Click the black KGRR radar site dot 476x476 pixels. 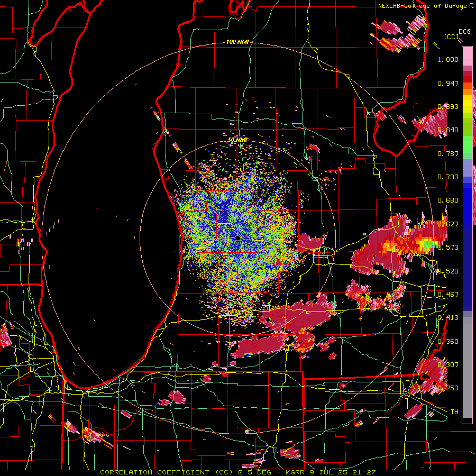pos(237,237)
